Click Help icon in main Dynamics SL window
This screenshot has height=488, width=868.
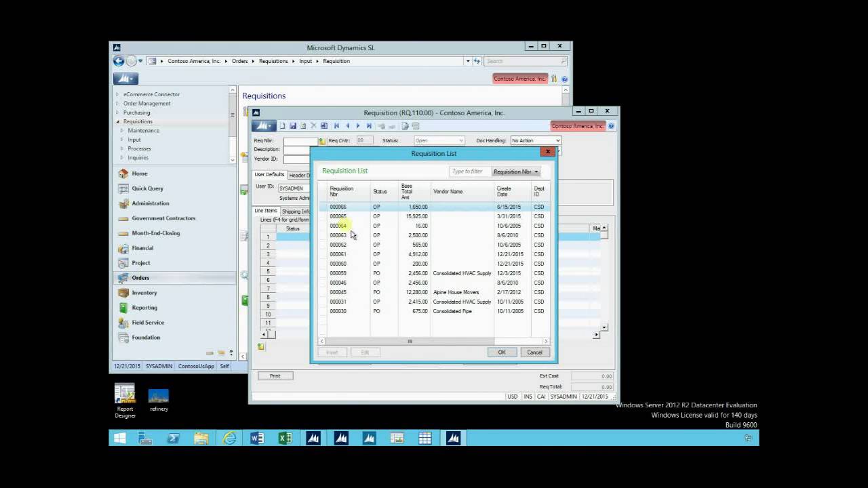564,79
